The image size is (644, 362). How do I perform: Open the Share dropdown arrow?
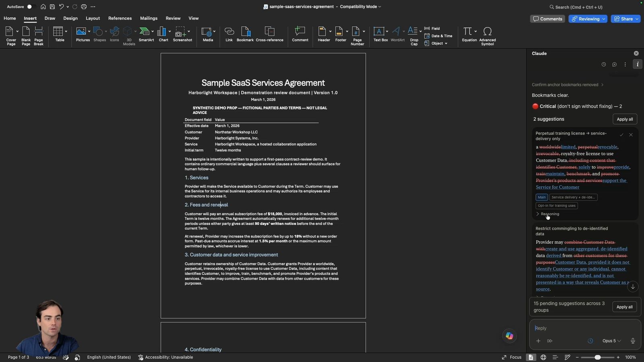point(637,19)
